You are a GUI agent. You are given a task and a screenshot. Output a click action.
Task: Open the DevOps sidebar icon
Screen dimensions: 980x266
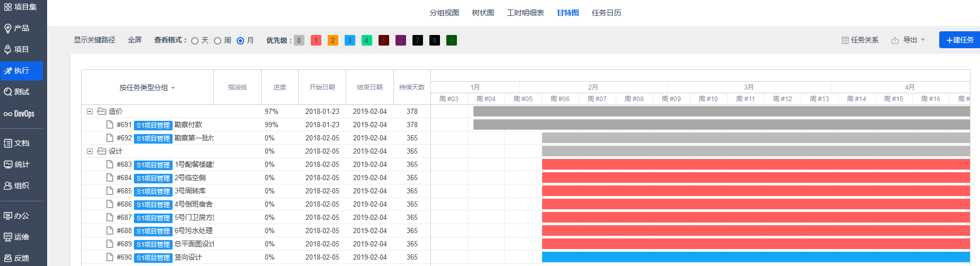pos(8,113)
